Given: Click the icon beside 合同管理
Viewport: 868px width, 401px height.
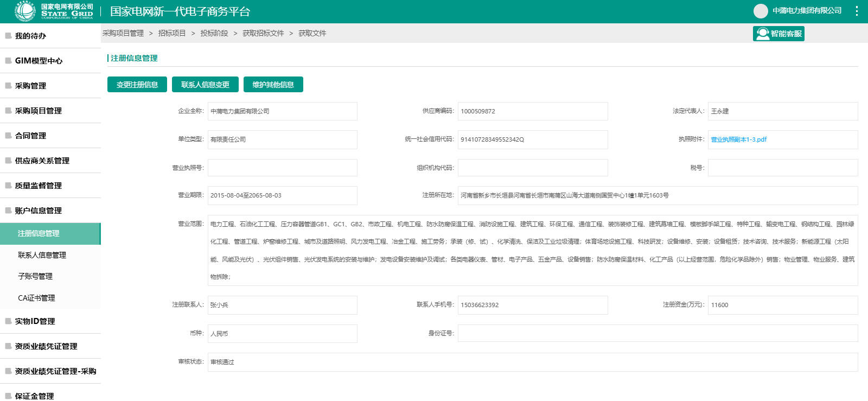Looking at the screenshot, I should 8,136.
